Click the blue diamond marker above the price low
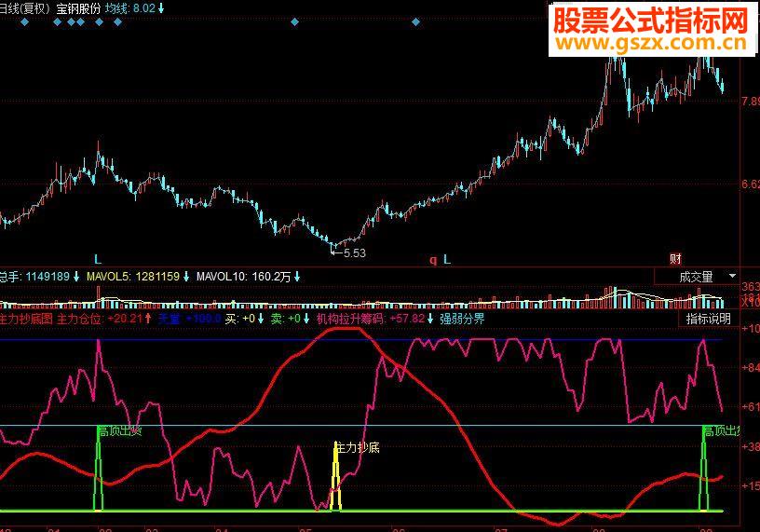The image size is (760, 532). pos(294,21)
